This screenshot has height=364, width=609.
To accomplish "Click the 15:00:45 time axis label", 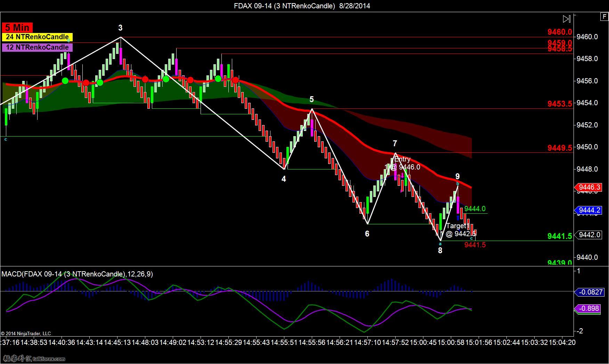I will pos(423,342).
